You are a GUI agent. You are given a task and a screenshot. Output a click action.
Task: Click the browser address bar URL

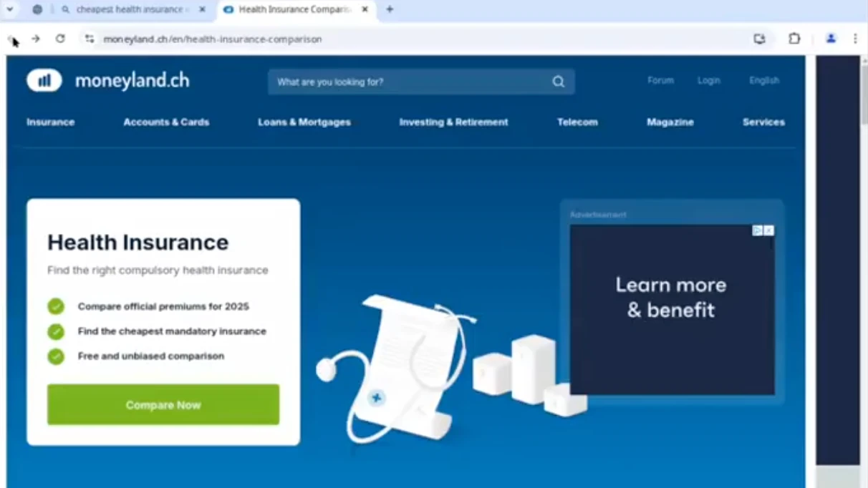(213, 39)
